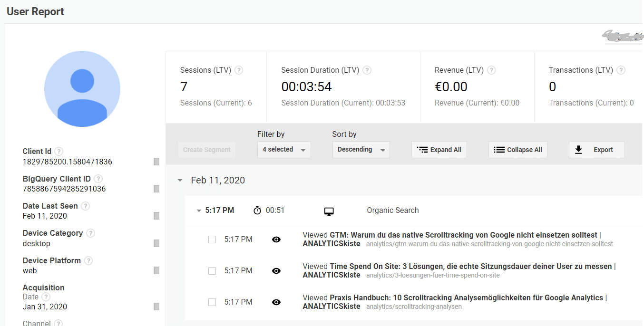Click the user avatar image
Screen dimensions: 644x326
point(82,89)
